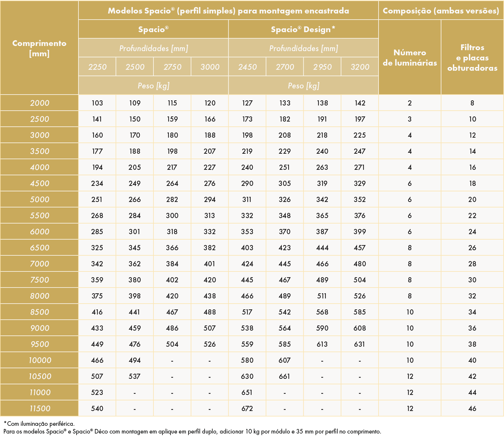Click the 2000 length row label
Screen dimensions: 504x438
click(39, 103)
